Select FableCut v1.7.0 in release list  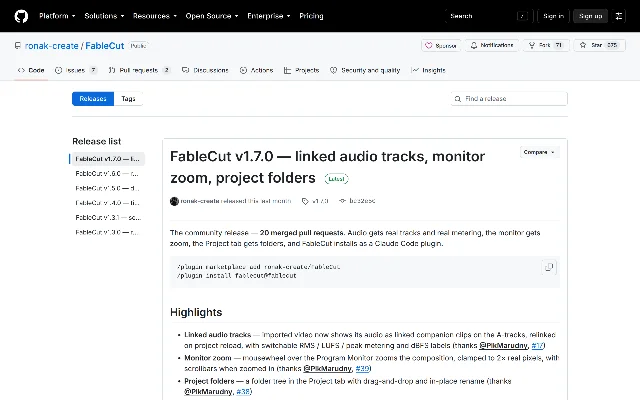tap(108, 159)
